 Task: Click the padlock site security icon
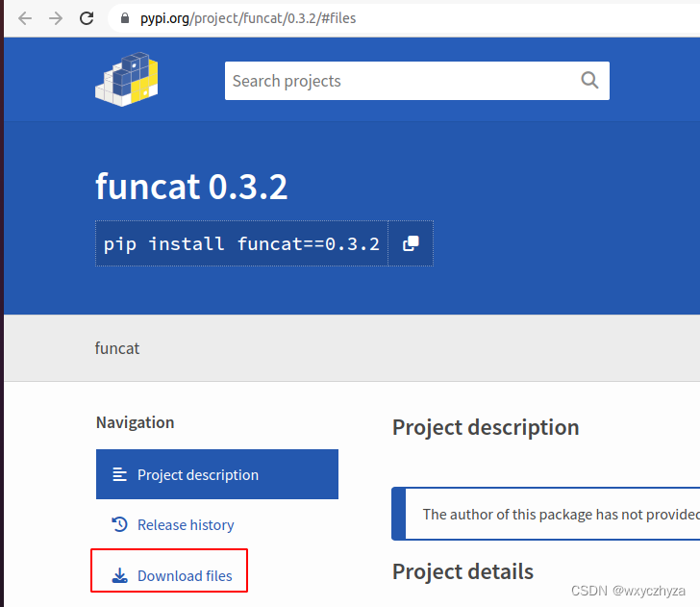[x=125, y=18]
